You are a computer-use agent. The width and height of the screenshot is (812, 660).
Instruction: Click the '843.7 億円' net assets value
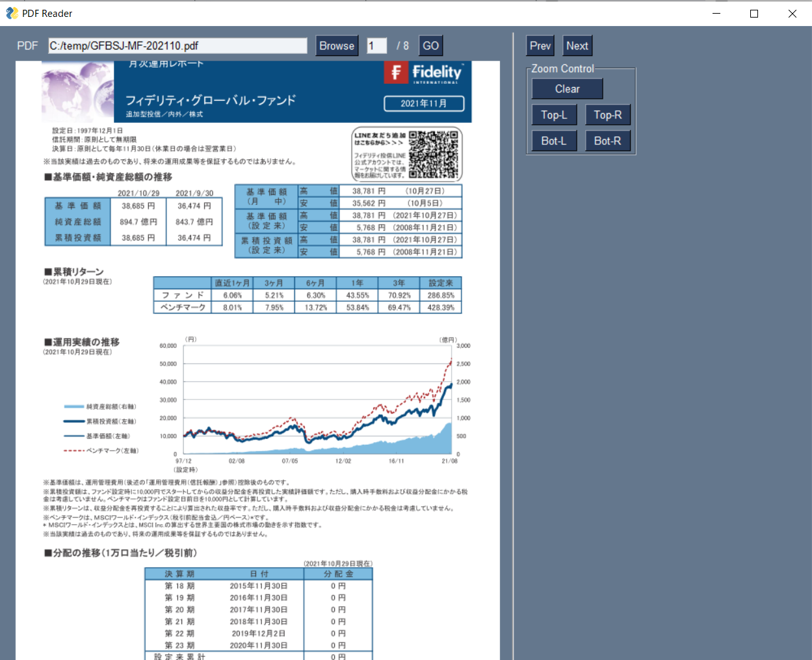click(194, 222)
